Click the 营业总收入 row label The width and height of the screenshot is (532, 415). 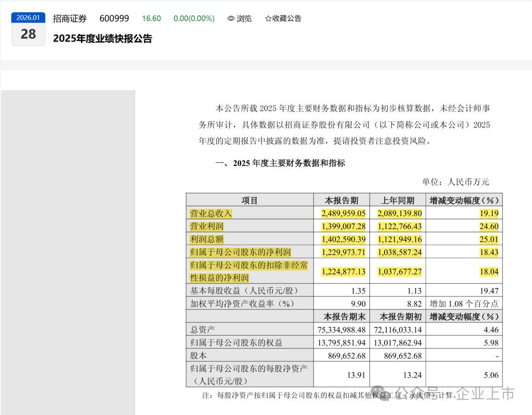(211, 213)
